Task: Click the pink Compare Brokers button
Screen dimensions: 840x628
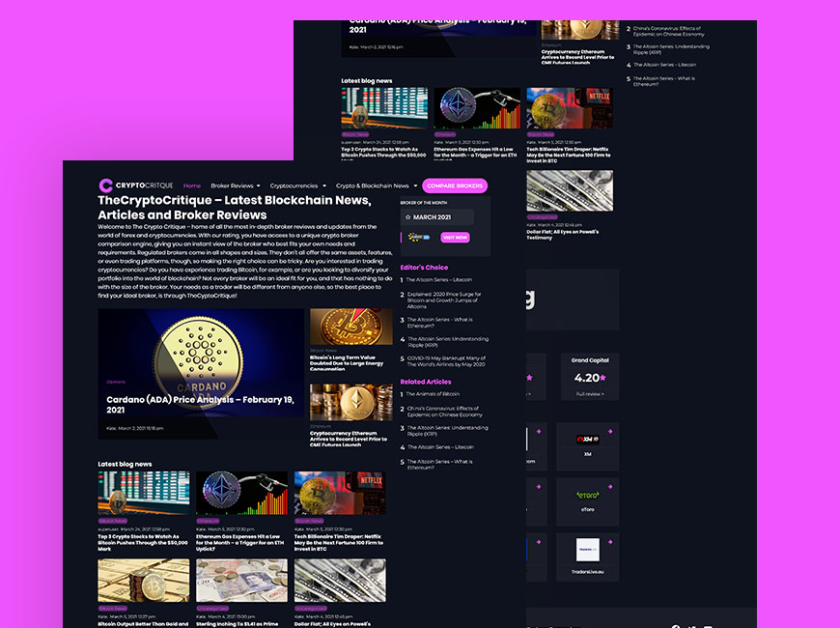Action: point(455,186)
